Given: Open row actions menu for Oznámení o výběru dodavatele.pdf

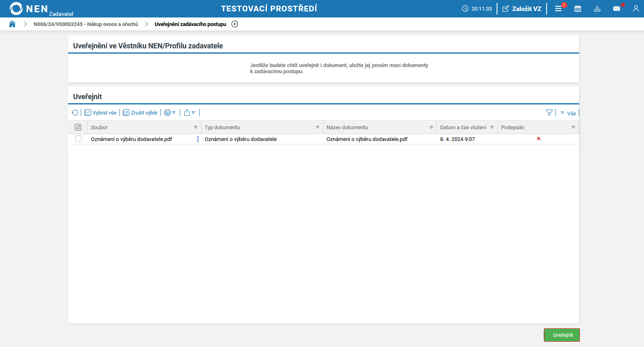Looking at the screenshot, I should 198,139.
